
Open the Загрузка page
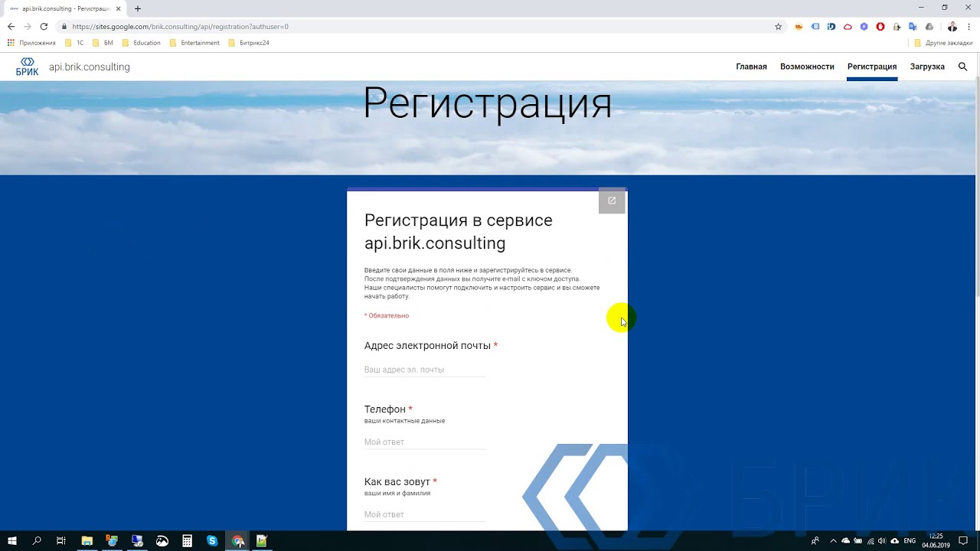[x=927, y=67]
